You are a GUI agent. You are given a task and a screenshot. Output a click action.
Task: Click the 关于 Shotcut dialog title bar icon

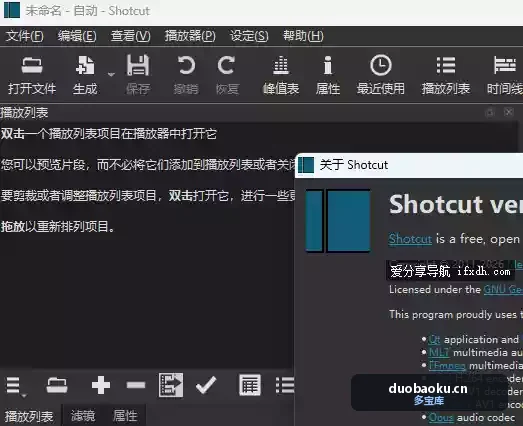click(x=306, y=165)
